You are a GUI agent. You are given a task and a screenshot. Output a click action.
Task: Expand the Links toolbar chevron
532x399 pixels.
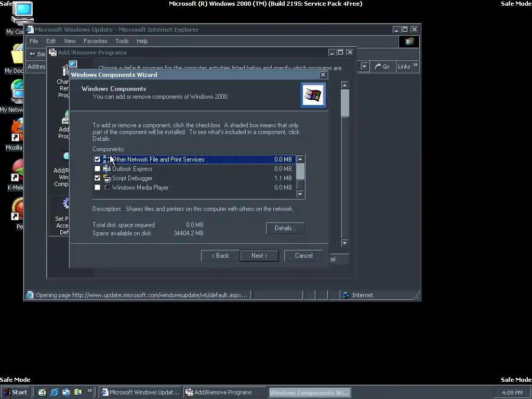pyautogui.click(x=416, y=65)
